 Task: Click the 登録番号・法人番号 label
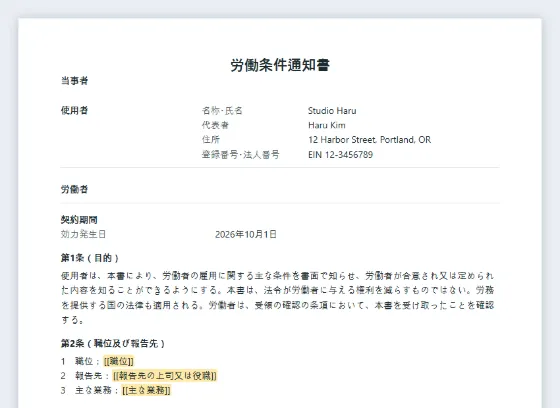point(240,155)
